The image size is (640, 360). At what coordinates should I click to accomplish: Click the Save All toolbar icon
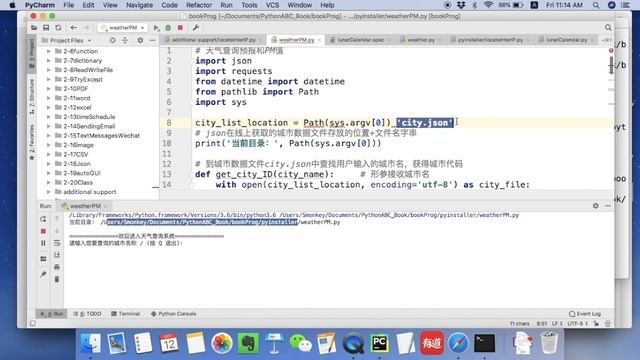[x=46, y=28]
